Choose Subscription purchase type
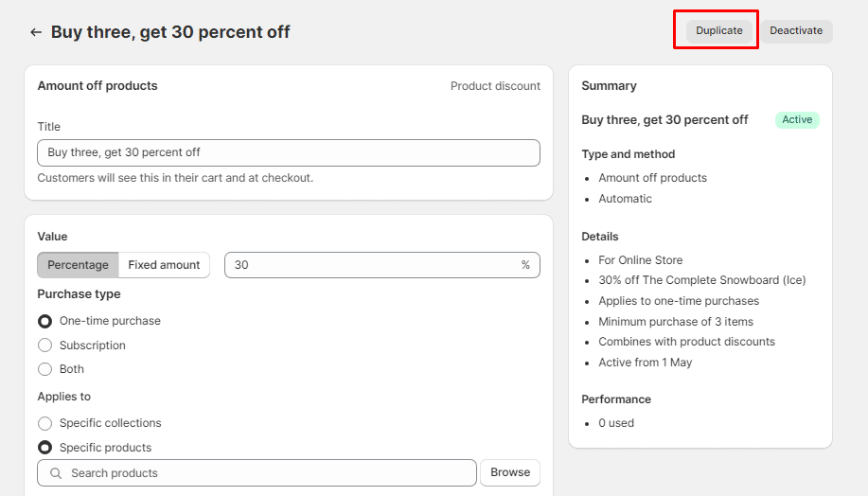Screen dimensions: 868x496 44,345
